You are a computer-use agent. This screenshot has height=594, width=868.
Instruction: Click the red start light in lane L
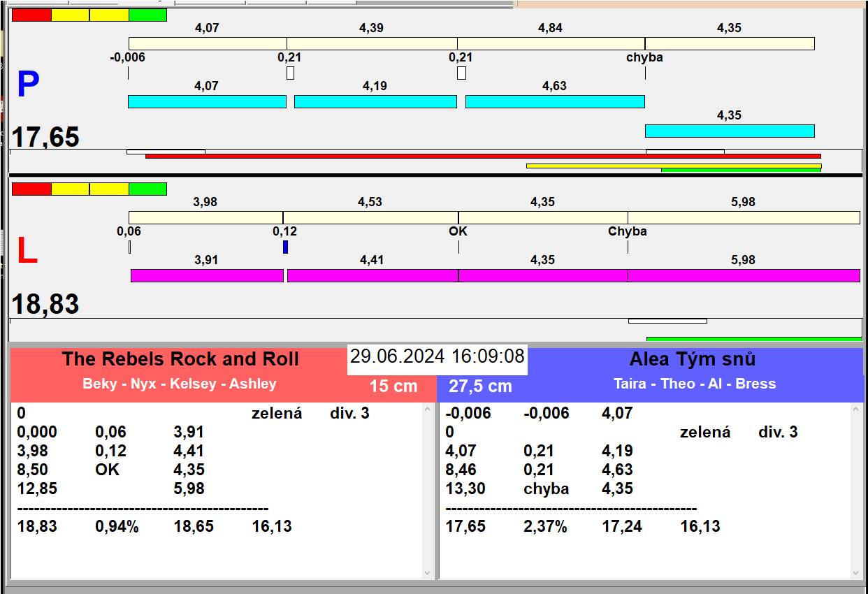tap(31, 189)
